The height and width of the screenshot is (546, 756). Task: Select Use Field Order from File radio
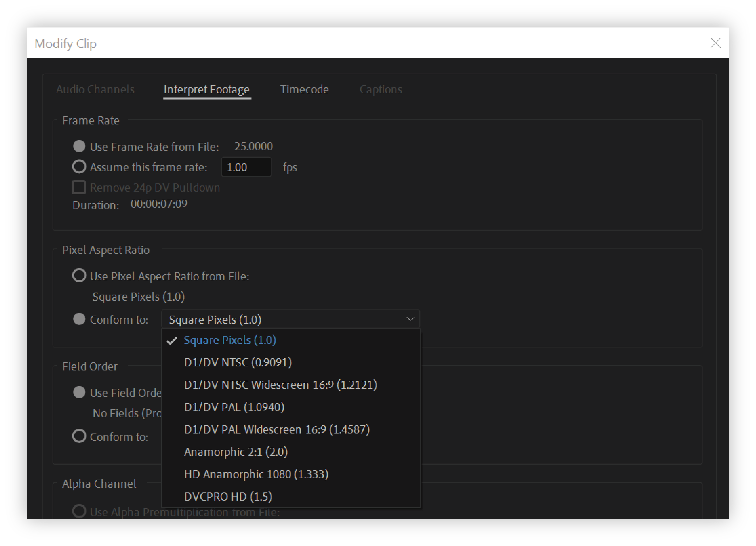[x=79, y=392]
